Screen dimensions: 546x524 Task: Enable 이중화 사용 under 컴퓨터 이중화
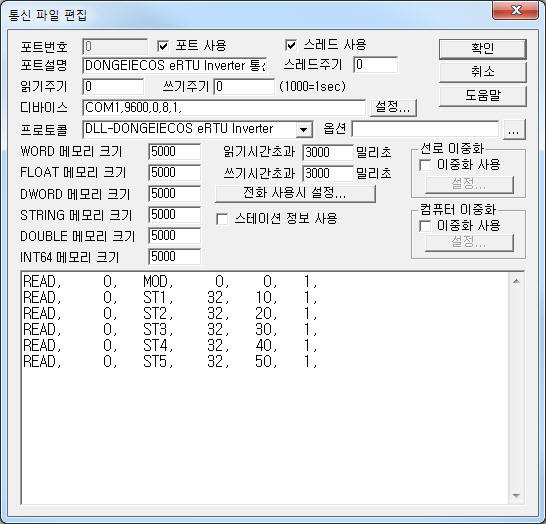[x=425, y=226]
